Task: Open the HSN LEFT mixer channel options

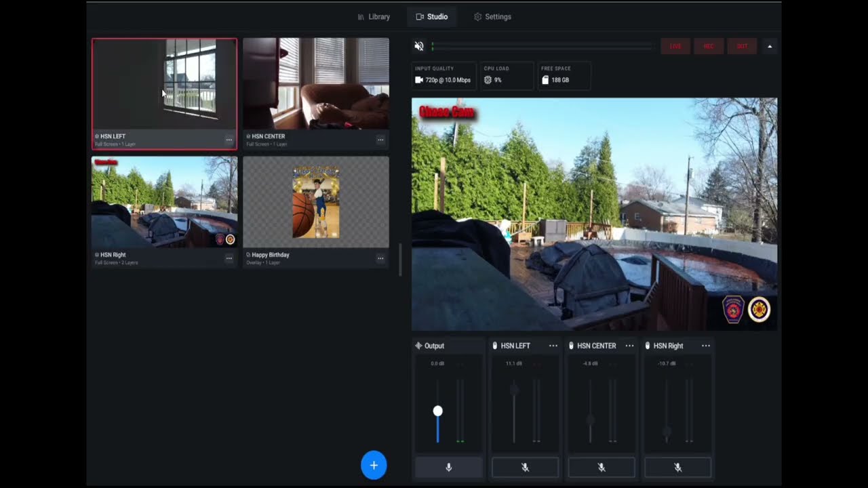Action: tap(553, 346)
